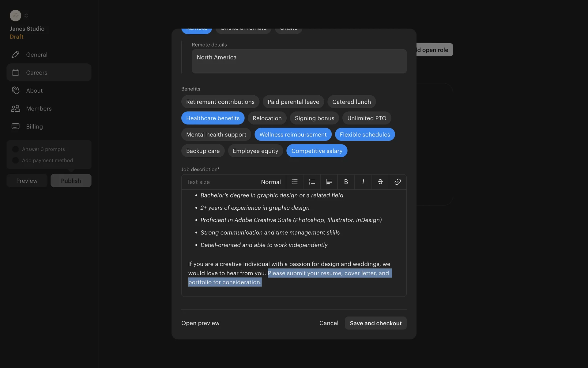
Task: Click the Open preview link
Action: click(200, 323)
